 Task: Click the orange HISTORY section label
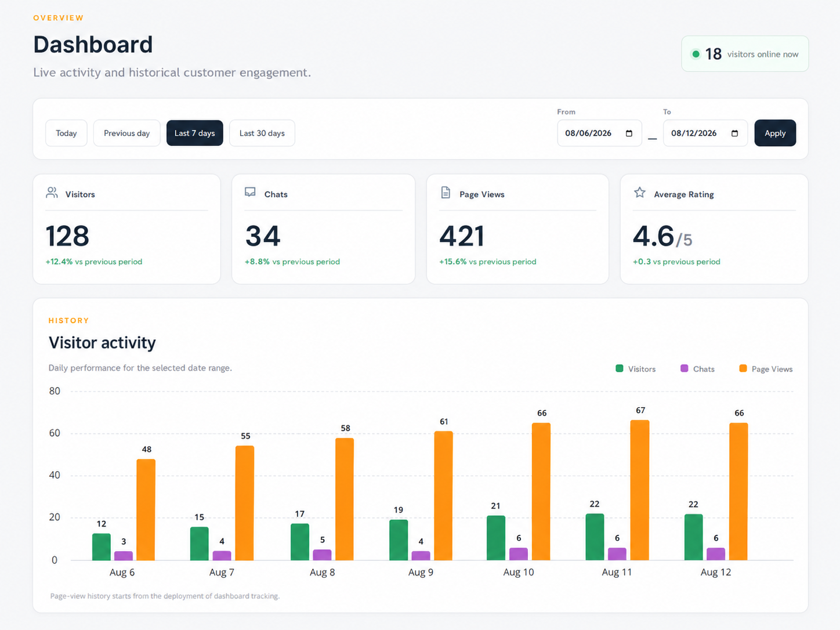(68, 320)
